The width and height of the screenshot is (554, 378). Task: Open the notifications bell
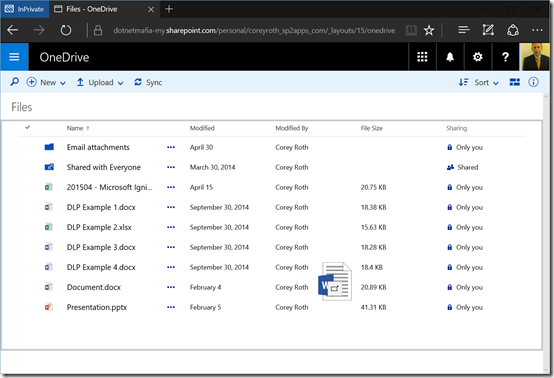450,57
